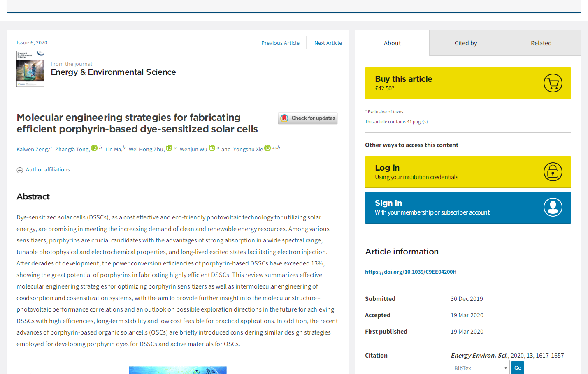Open Yongshu Xie's ORCID icon
This screenshot has height=374, width=588.
pyautogui.click(x=267, y=148)
